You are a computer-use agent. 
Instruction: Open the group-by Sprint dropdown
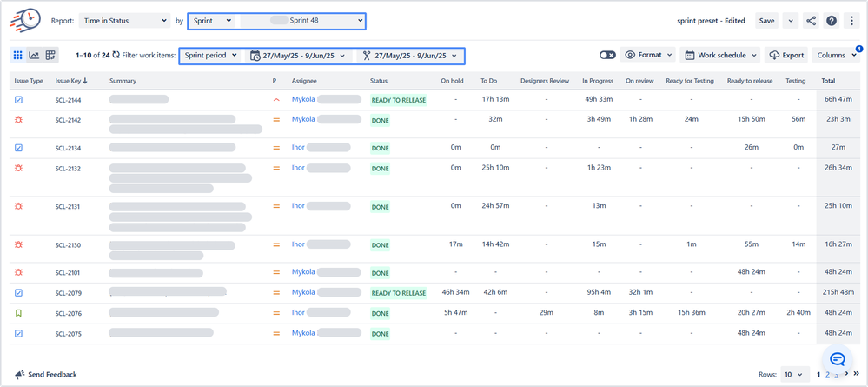[211, 21]
